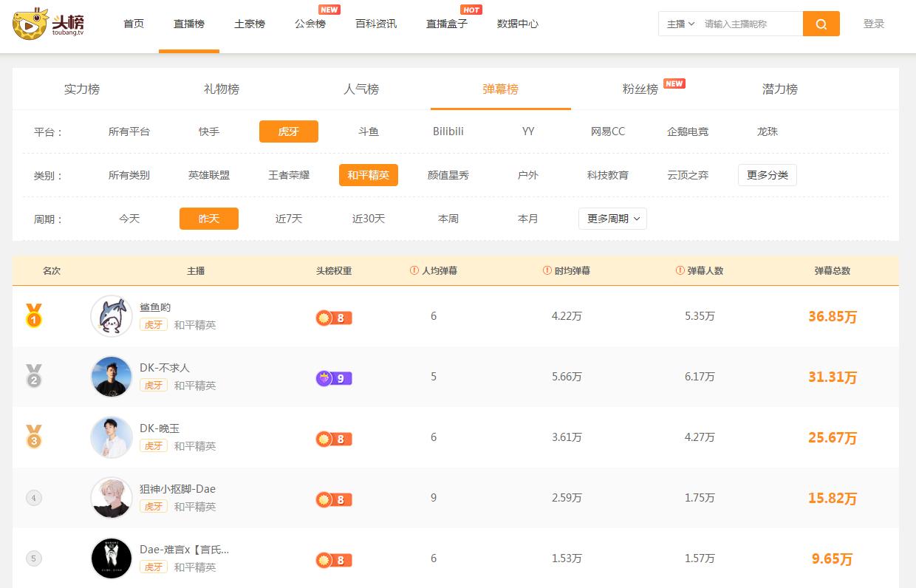Click 头榜权重 column header
Screen dimensions: 916x588
[x=334, y=271]
